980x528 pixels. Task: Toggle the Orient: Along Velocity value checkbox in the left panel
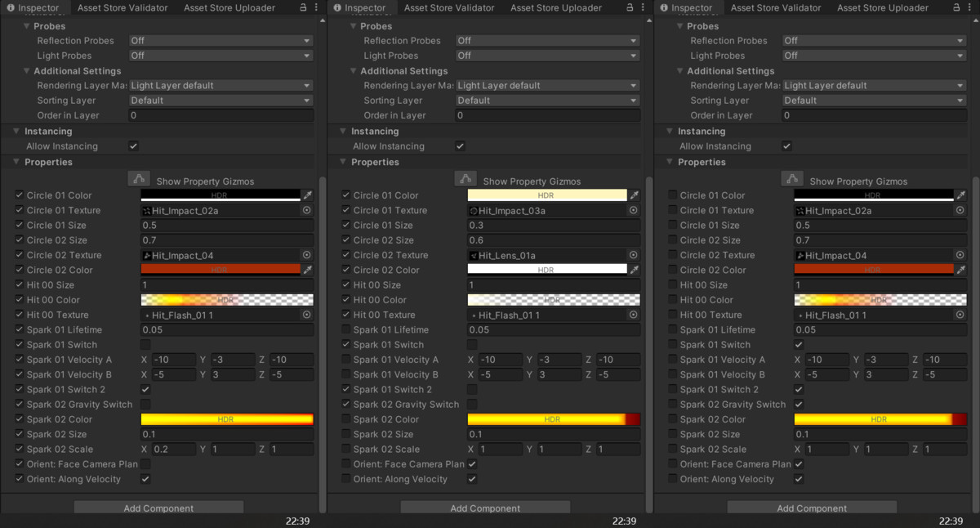click(x=145, y=479)
